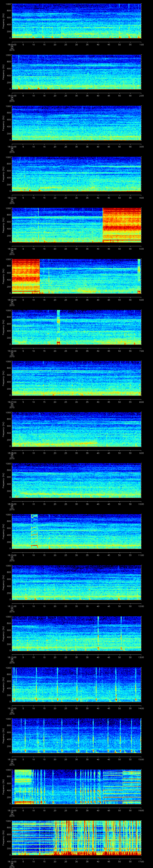Screen dimensions: 153x868
Task: Click the 18:00:00 start time label
Action: tap(12, 44)
